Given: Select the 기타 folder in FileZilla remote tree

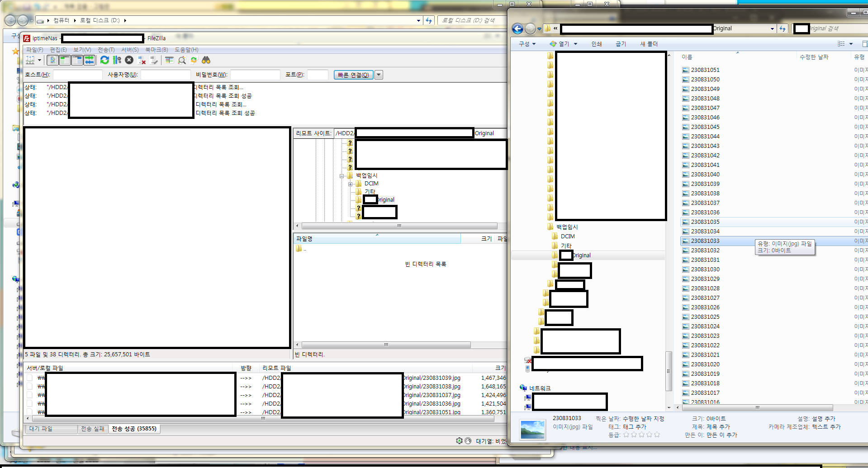Looking at the screenshot, I should pos(370,192).
